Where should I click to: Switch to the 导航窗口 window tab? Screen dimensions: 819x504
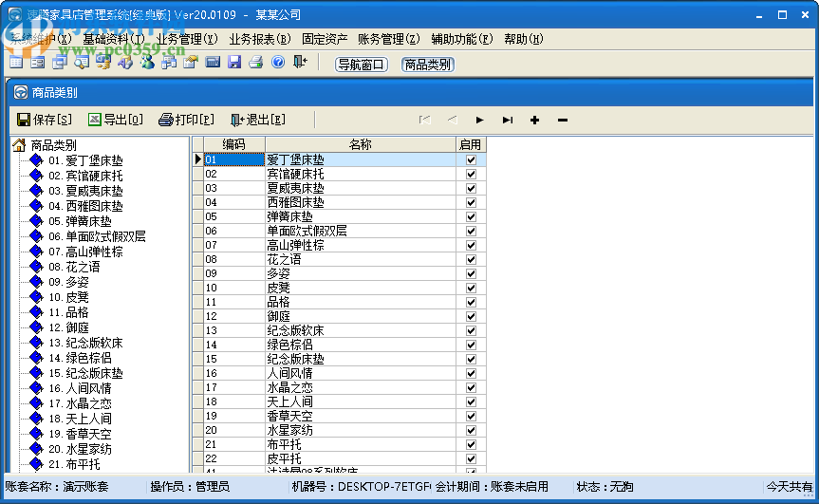click(x=361, y=65)
